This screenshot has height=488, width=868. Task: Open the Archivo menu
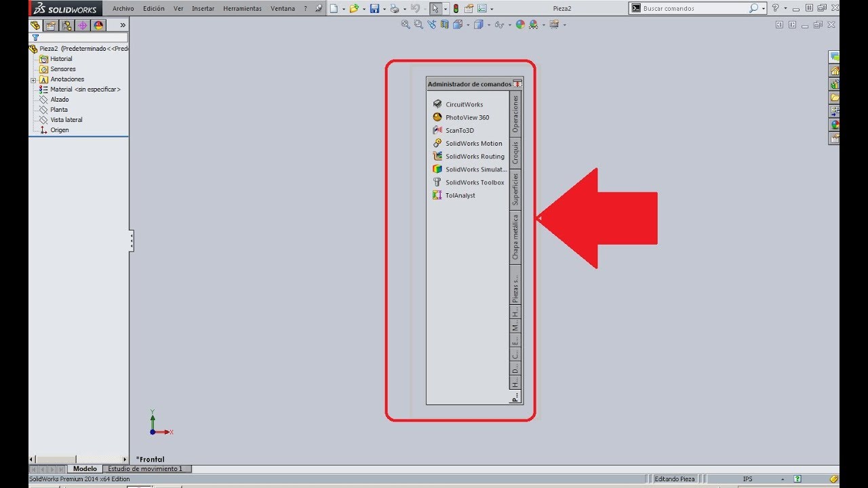click(x=123, y=9)
